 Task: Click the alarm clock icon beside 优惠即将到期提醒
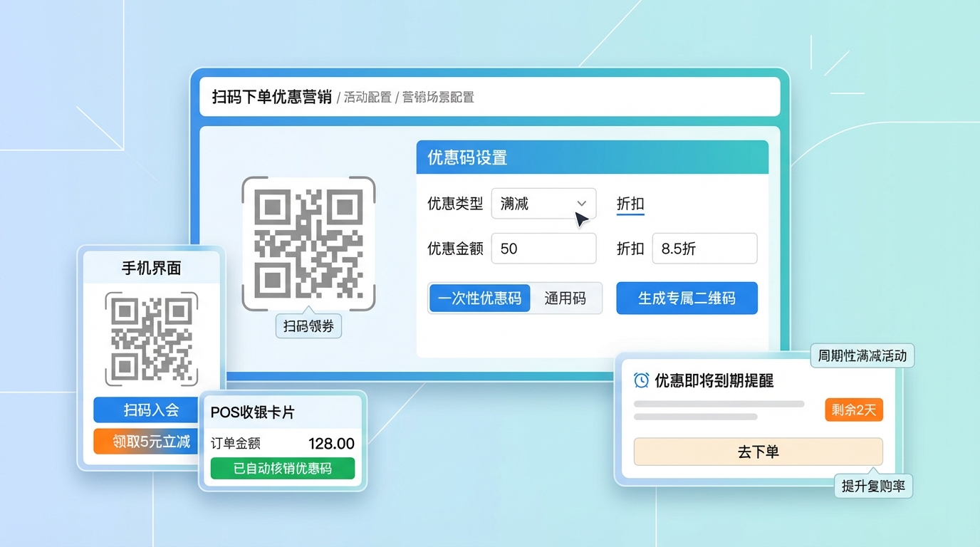click(641, 380)
